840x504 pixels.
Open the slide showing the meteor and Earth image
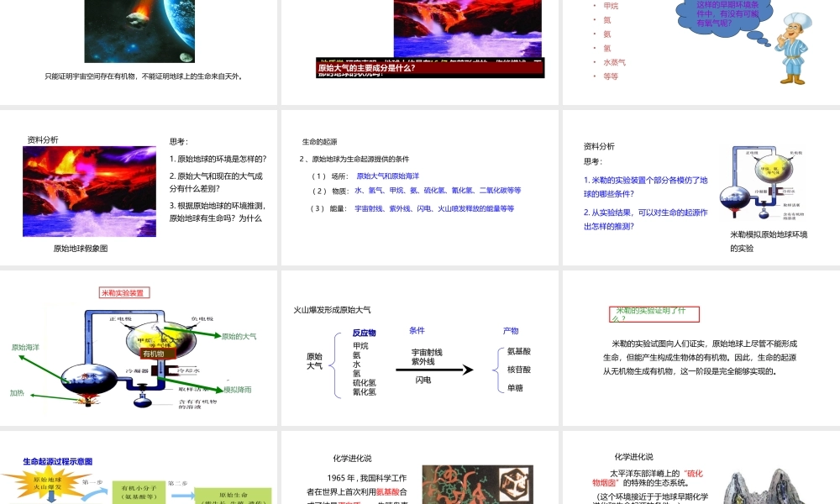(x=139, y=52)
